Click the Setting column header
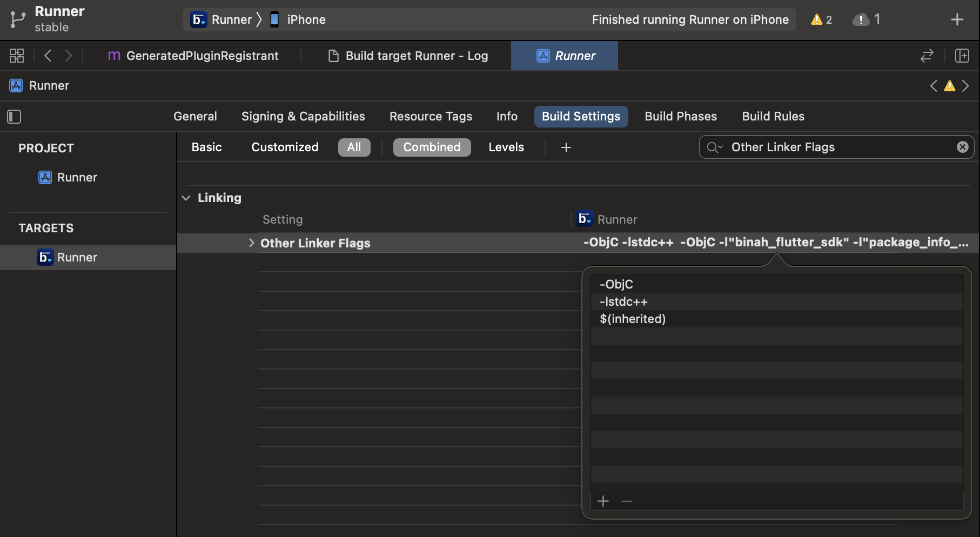The width and height of the screenshot is (980, 537). [283, 219]
